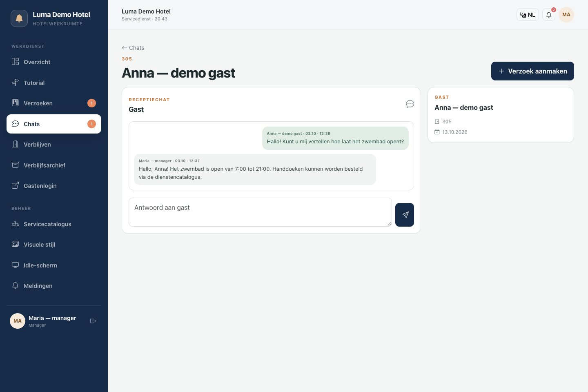Click the "Maria — manager" user name
Viewport: 588px width, 392px height.
[x=52, y=318]
